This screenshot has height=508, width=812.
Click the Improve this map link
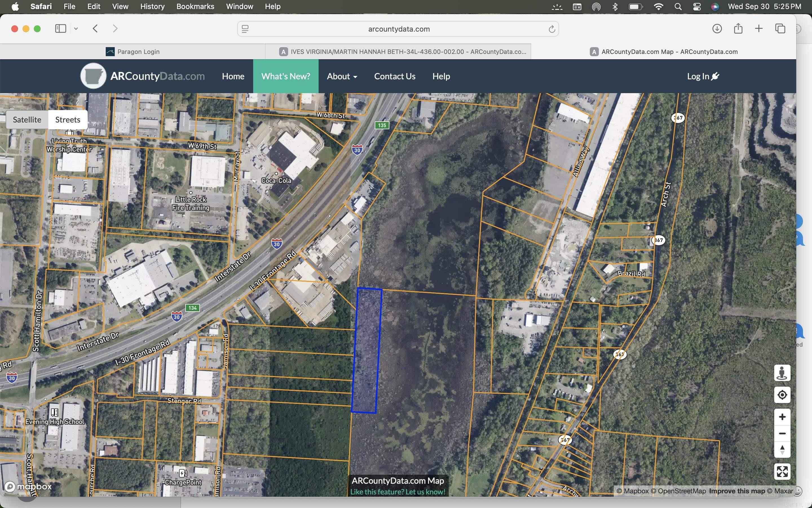(737, 491)
